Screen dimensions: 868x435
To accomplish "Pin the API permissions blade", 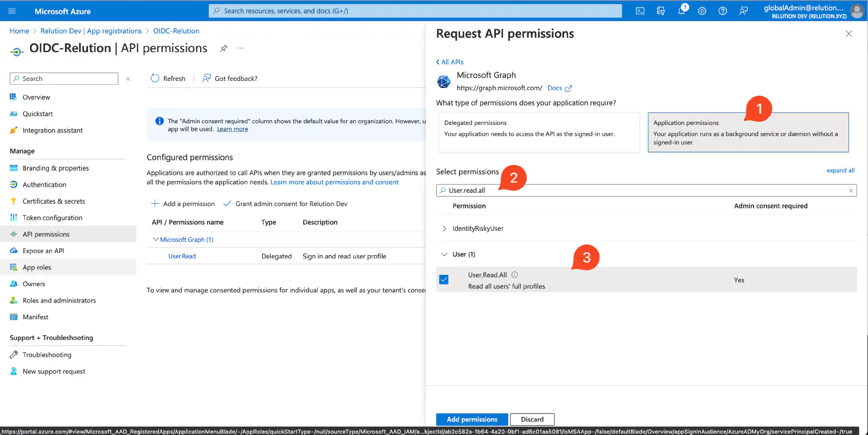I will tap(224, 48).
